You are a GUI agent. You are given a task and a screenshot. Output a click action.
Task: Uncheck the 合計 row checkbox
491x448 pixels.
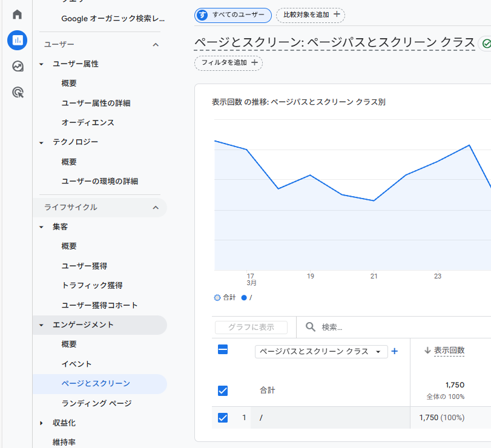(222, 390)
